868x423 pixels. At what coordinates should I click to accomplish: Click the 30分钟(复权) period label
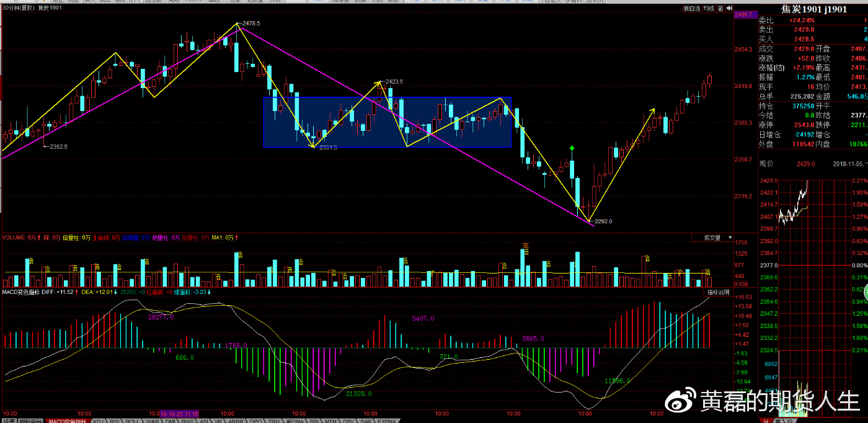tap(18, 7)
